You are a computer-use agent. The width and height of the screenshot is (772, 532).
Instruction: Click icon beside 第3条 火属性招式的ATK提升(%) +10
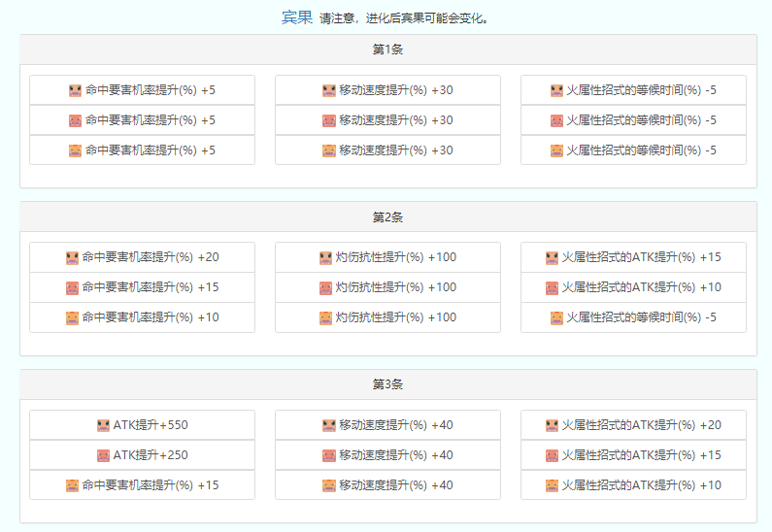(x=553, y=485)
